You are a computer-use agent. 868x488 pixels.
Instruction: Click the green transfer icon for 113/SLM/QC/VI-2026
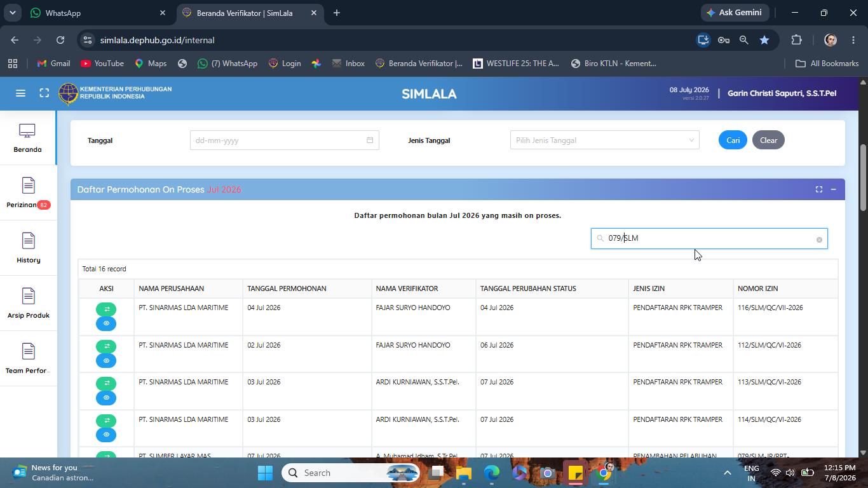tap(106, 383)
